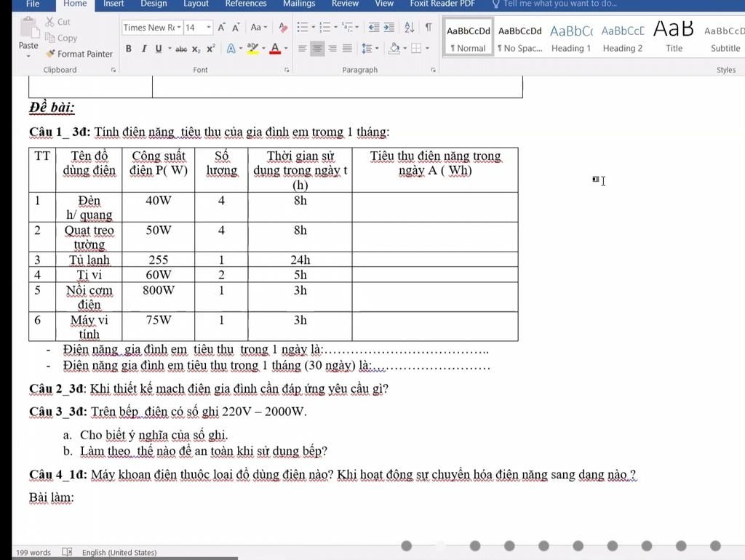This screenshot has width=745, height=560.
Task: Increase font size with Grow Font
Action: pos(221,28)
